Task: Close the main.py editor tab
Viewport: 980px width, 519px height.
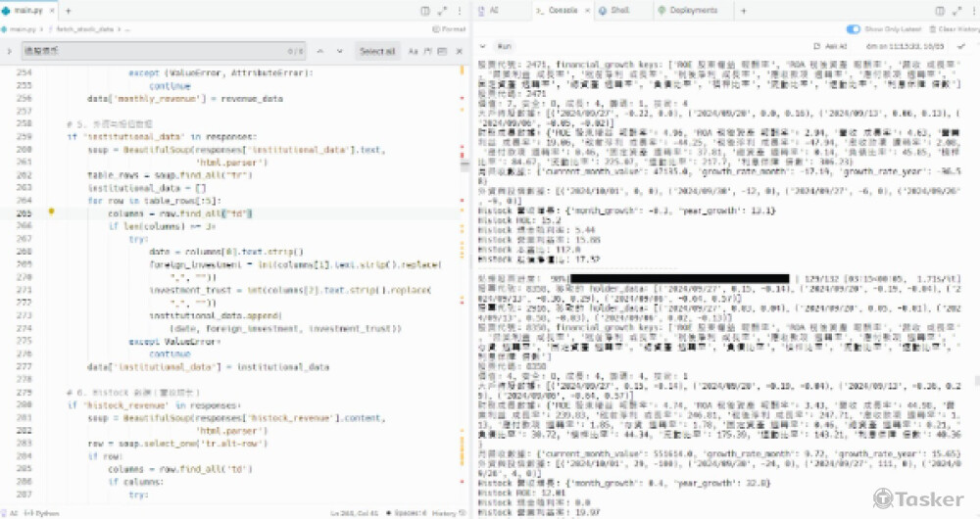Action: [x=52, y=11]
